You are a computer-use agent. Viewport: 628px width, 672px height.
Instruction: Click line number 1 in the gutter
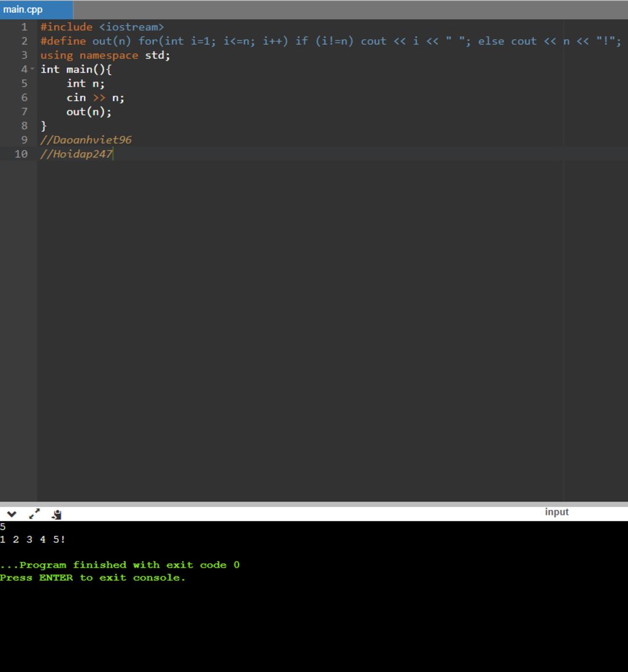pos(24,27)
